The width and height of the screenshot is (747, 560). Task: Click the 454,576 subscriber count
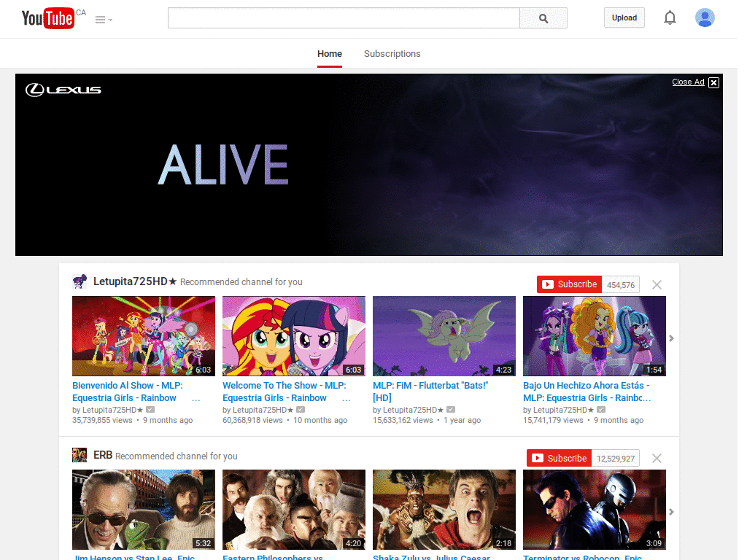tap(620, 285)
